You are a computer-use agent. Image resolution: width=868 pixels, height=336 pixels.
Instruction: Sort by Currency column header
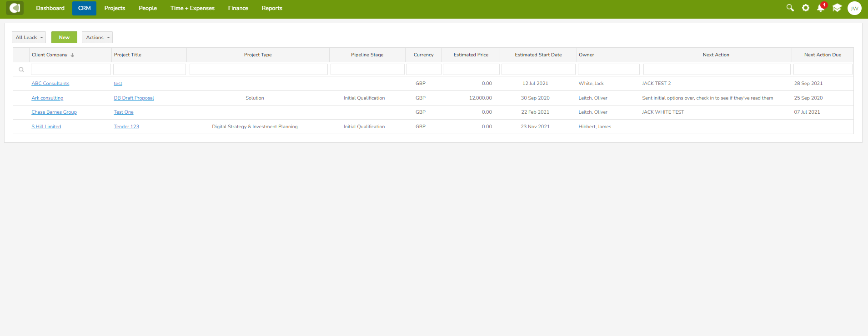(x=424, y=55)
